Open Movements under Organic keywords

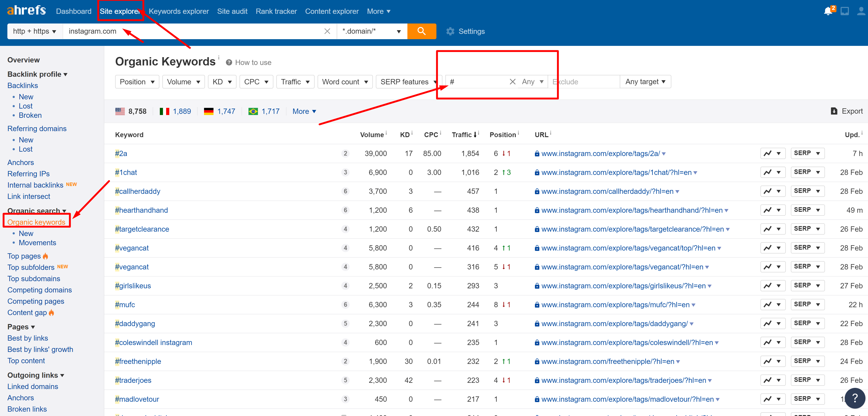pyautogui.click(x=37, y=243)
